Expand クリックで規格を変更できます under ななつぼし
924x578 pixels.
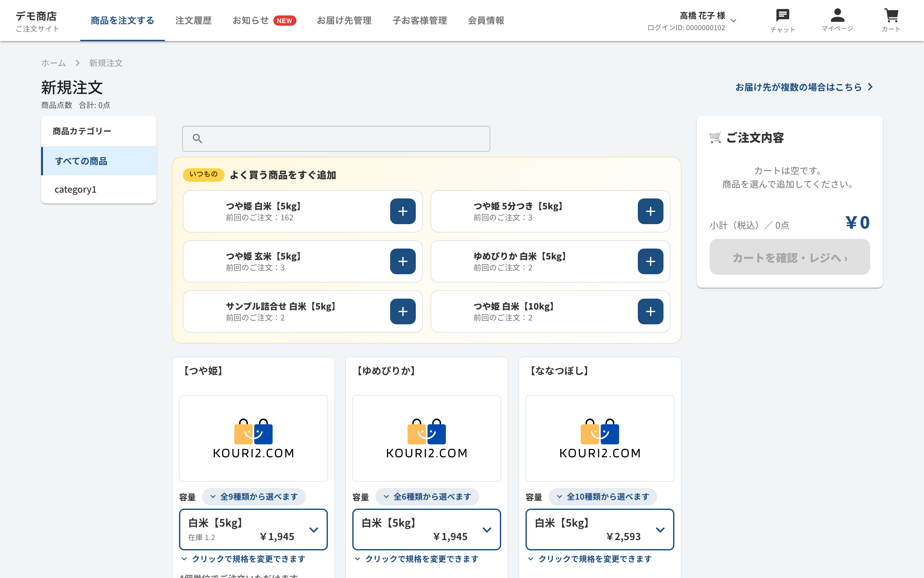[589, 559]
